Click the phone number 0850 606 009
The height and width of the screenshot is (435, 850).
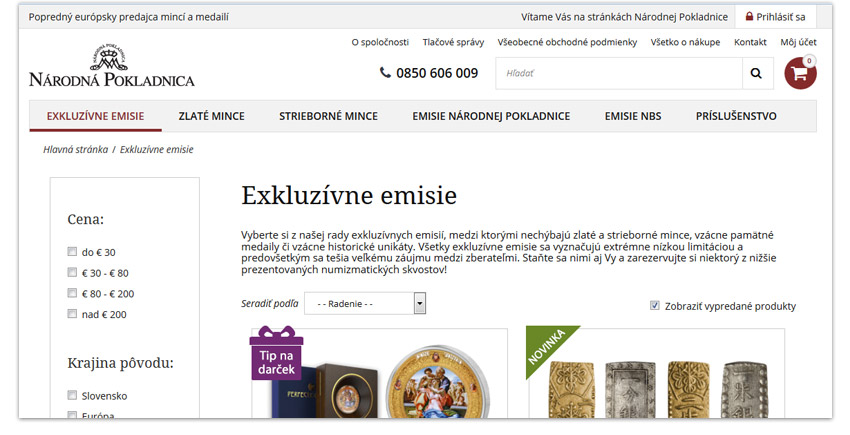click(437, 73)
